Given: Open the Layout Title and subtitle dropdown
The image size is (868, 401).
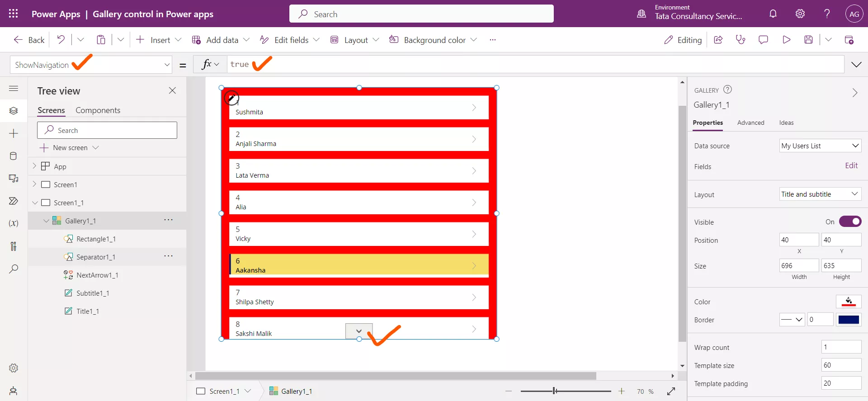Looking at the screenshot, I should coord(820,194).
